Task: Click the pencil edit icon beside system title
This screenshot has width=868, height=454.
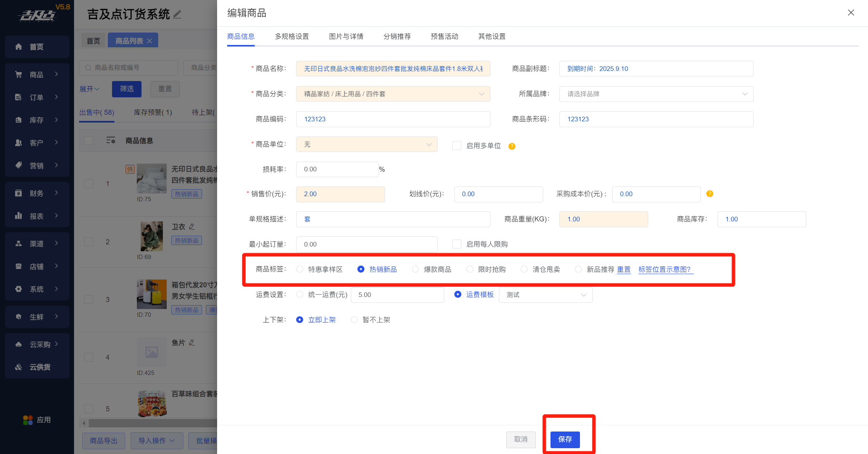Action: tap(177, 14)
